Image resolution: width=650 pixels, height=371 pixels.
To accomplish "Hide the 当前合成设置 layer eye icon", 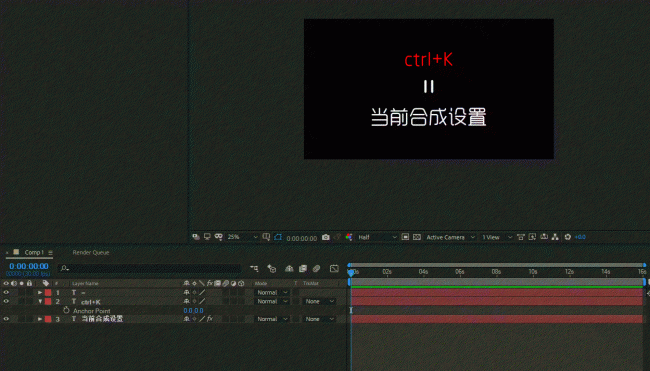I will 6,319.
